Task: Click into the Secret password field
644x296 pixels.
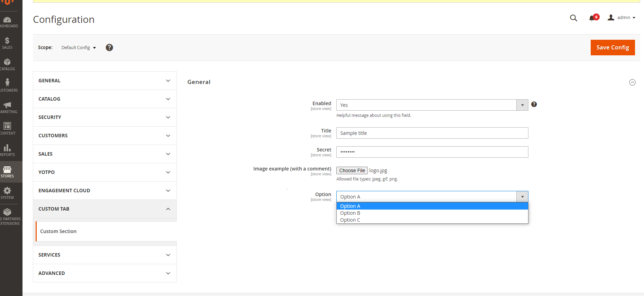Action: coord(432,152)
